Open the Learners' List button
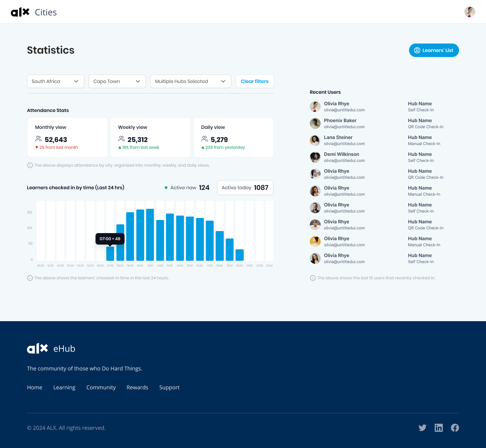This screenshot has width=486, height=448. tap(434, 50)
